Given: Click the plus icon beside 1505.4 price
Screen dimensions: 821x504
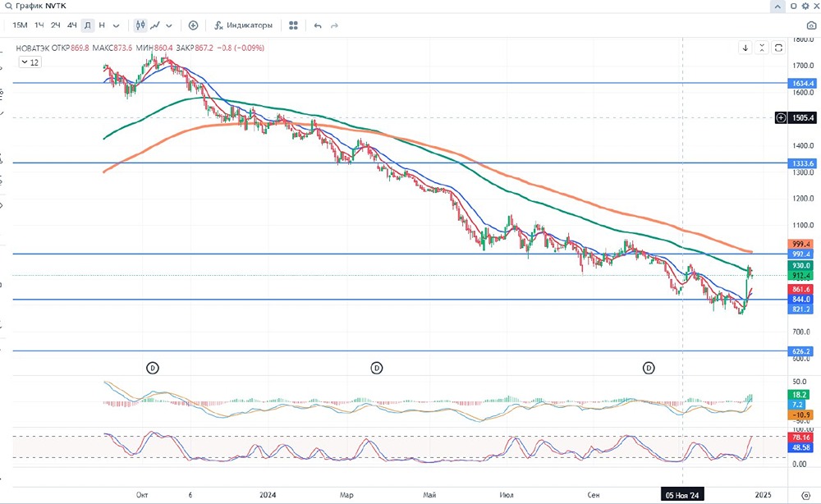Looking at the screenshot, I should coord(781,117).
